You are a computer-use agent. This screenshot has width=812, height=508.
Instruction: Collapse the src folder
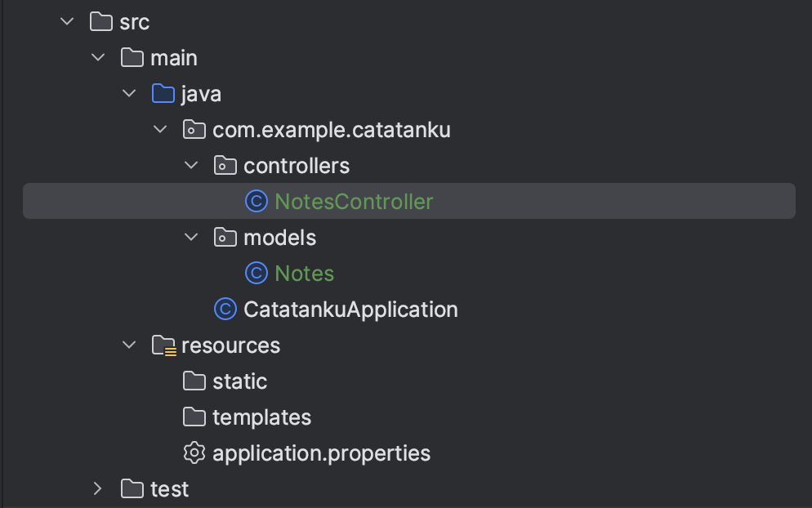tap(66, 22)
